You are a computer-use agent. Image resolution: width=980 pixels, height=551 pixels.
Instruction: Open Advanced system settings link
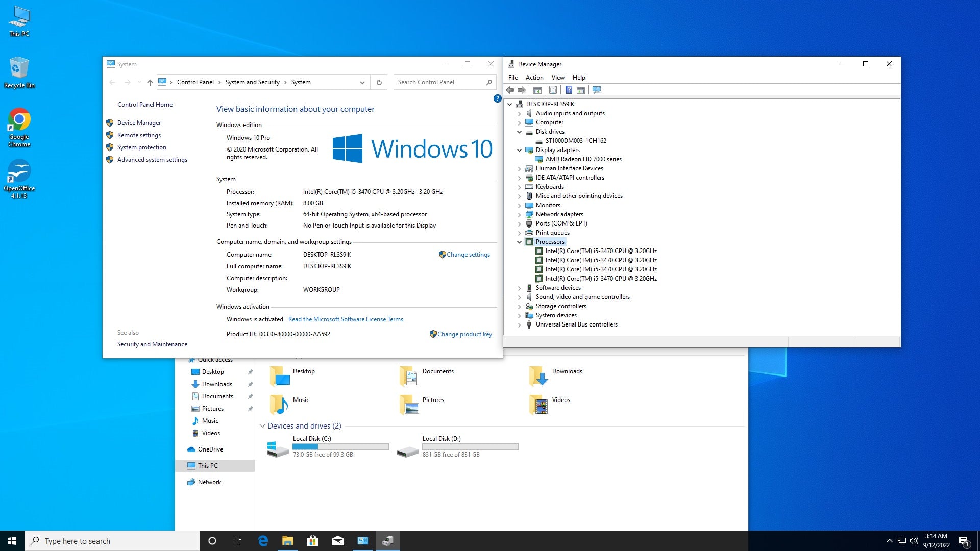coord(152,160)
